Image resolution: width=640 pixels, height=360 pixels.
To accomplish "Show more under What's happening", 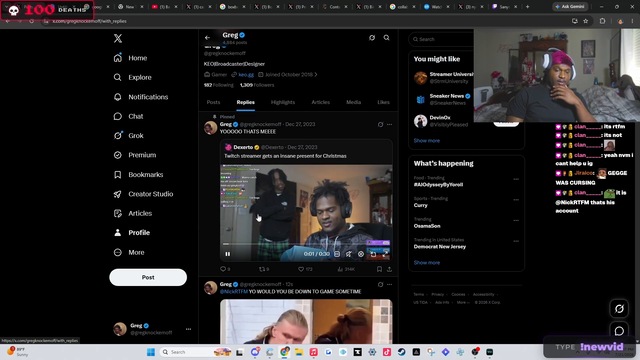I will click(x=427, y=262).
